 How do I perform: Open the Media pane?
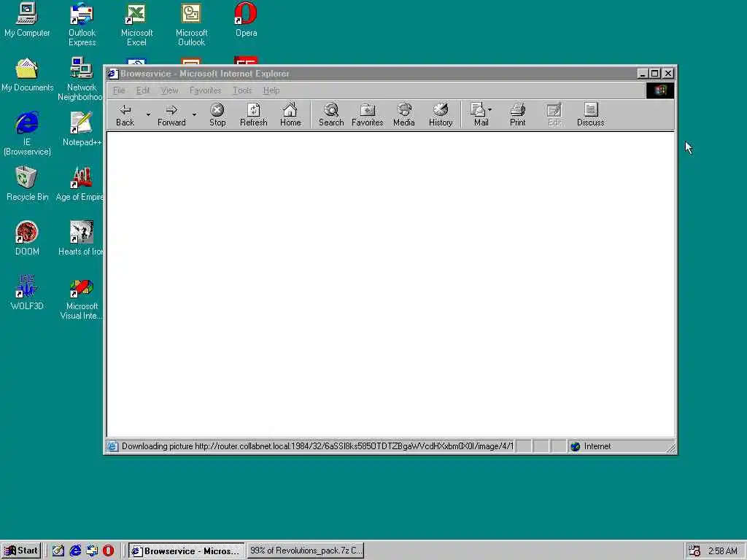point(404,114)
